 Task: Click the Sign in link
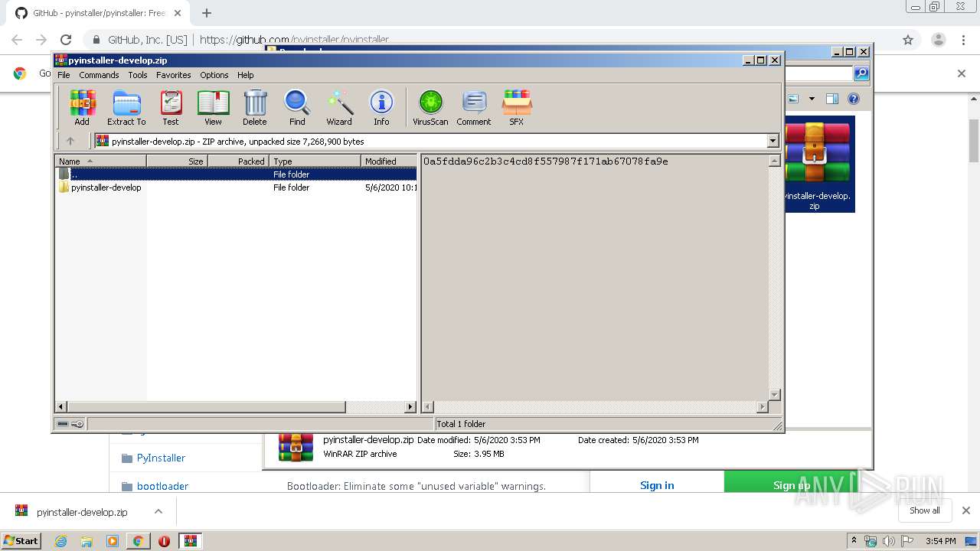click(657, 485)
